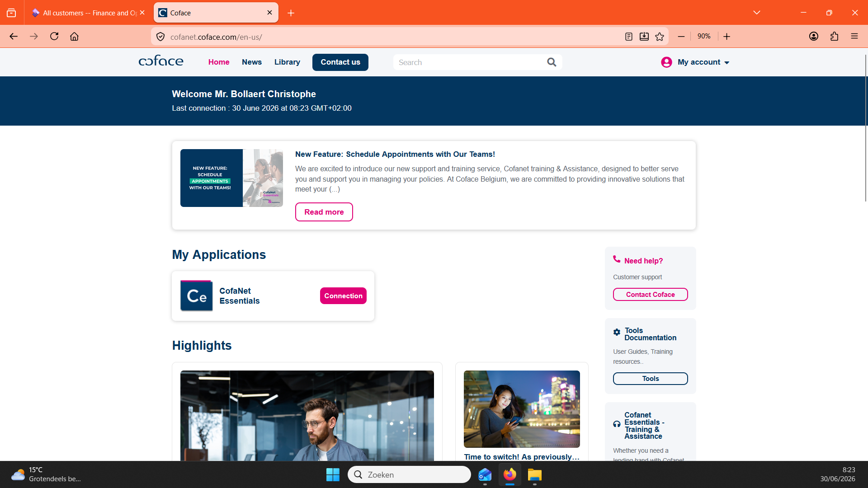Click the search magnifier icon
Viewport: 868px width, 488px height.
coord(552,62)
